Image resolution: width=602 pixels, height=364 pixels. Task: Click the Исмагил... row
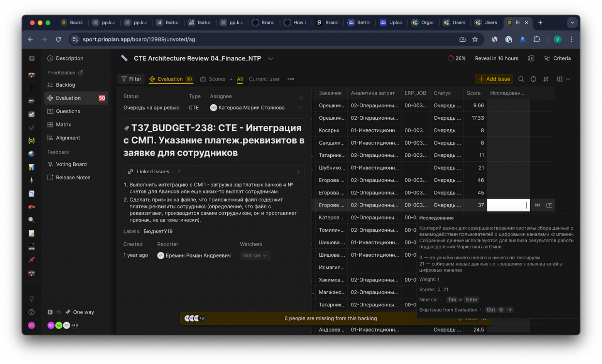click(x=331, y=267)
